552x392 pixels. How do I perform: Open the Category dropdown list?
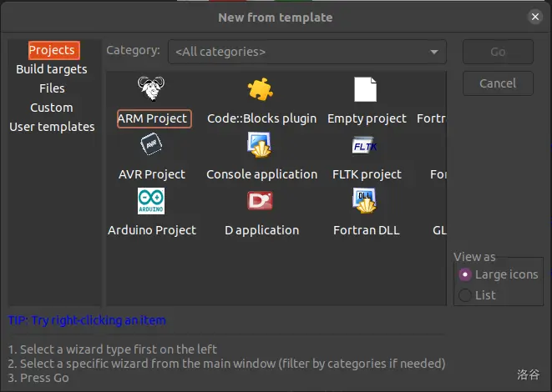[306, 52]
